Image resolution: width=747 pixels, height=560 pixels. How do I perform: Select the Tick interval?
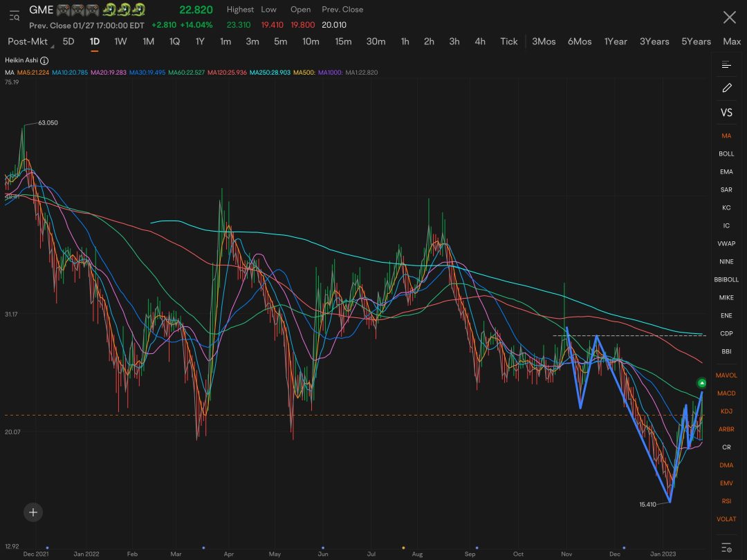[x=509, y=41]
